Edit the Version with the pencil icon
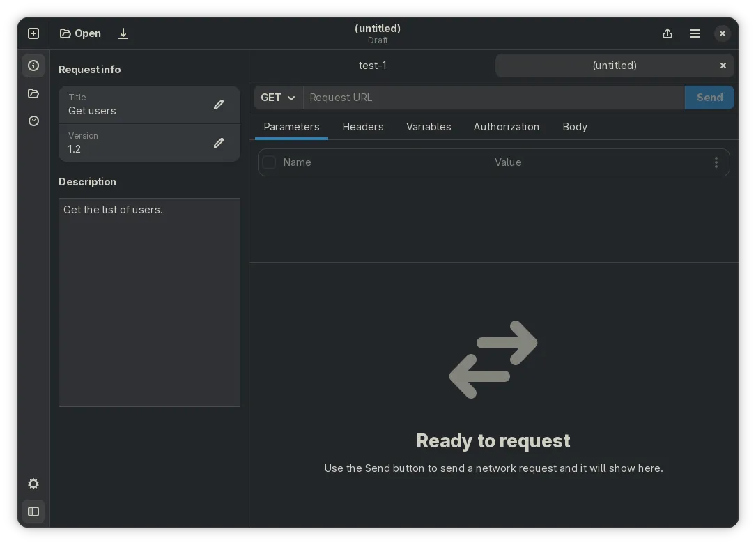 [219, 143]
